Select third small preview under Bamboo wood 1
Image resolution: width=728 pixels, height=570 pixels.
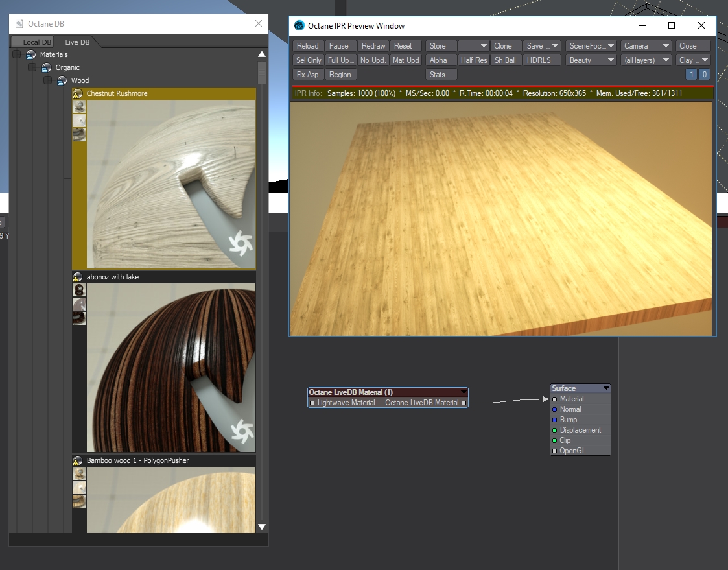tap(79, 502)
